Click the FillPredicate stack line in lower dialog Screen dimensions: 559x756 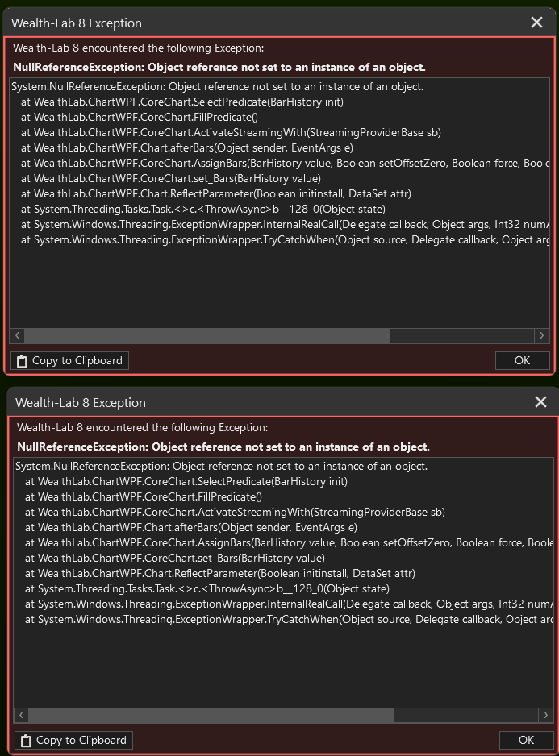coord(144,496)
